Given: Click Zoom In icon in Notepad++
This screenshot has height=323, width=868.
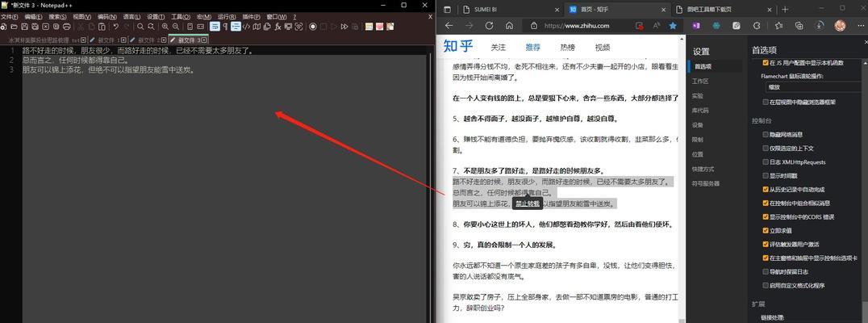Looking at the screenshot, I should tap(165, 27).
